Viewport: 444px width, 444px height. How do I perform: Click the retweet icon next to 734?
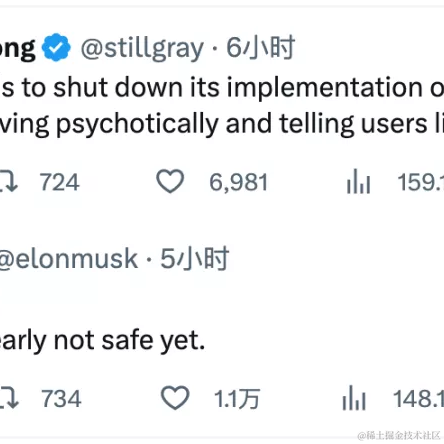[9, 398]
